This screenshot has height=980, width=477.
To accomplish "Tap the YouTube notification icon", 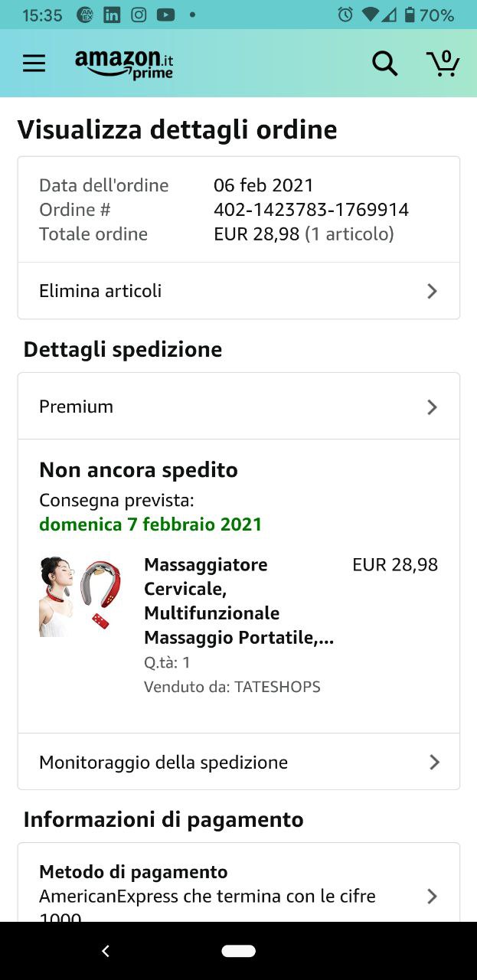I will tap(165, 15).
